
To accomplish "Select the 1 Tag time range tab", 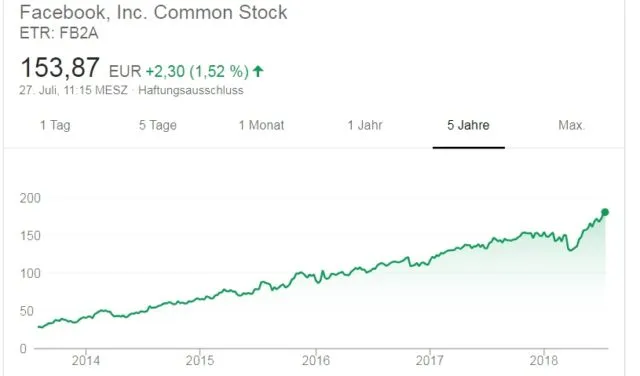I will coord(55,125).
